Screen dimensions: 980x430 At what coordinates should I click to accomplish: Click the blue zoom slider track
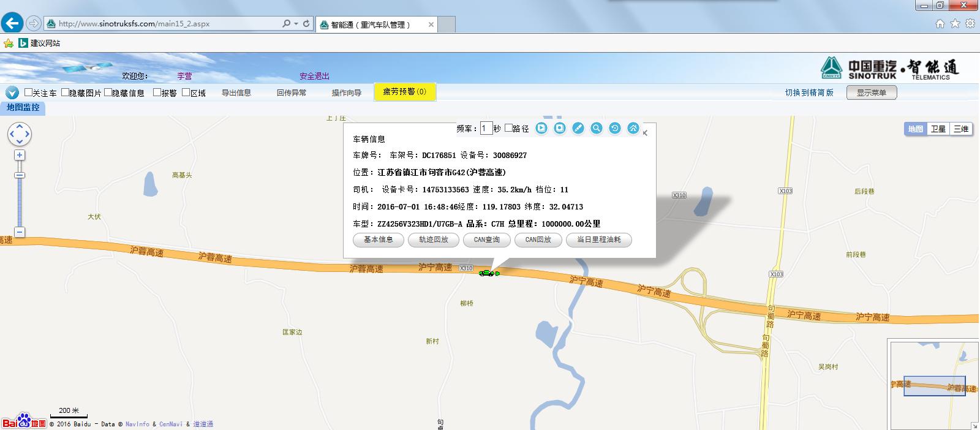(20, 202)
